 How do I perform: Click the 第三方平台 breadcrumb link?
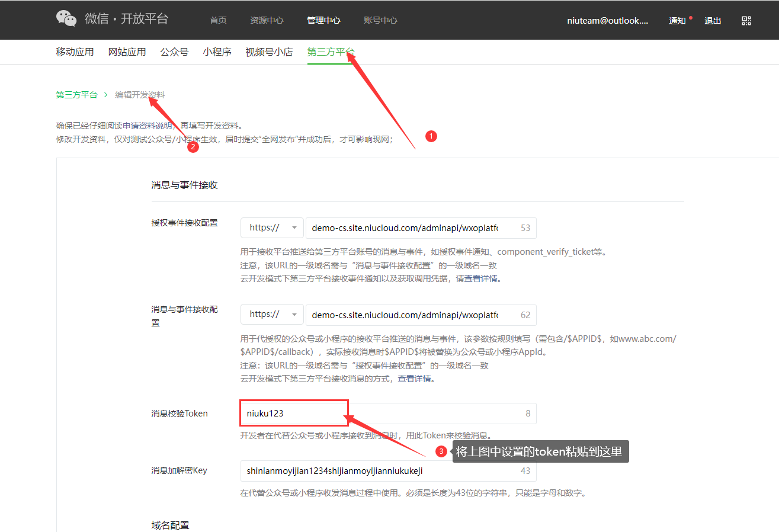click(76, 95)
